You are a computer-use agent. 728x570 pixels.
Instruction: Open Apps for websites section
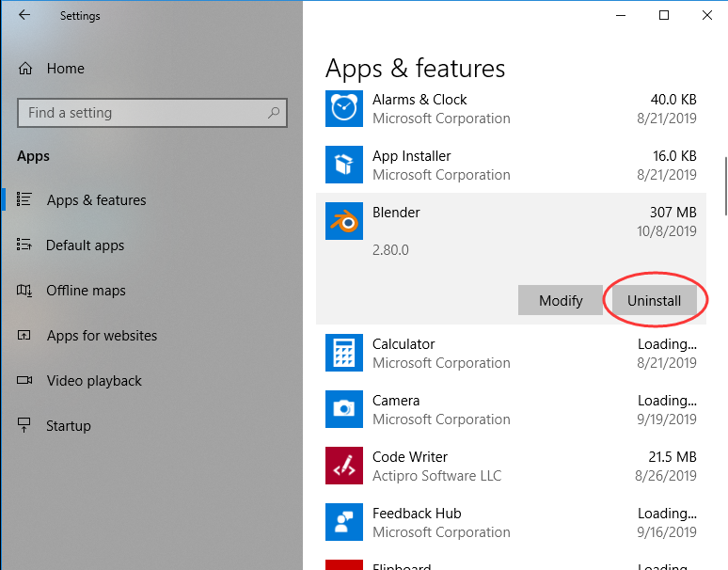coord(103,336)
